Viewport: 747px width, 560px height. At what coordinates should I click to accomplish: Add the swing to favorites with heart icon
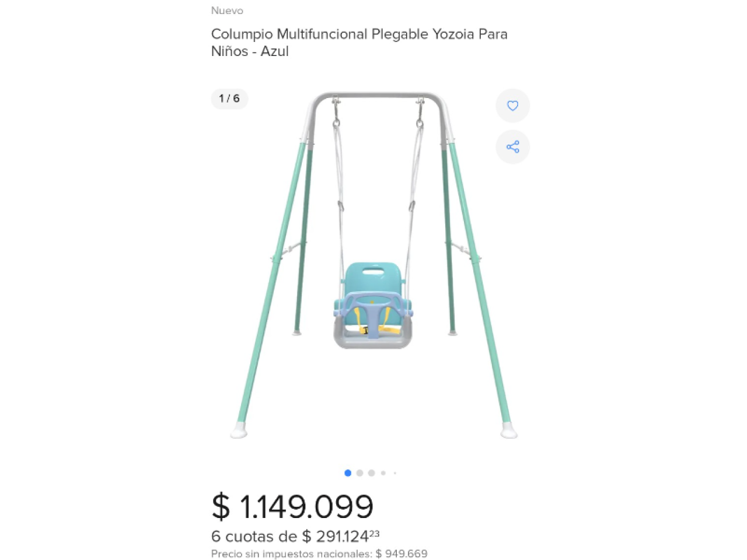point(512,106)
